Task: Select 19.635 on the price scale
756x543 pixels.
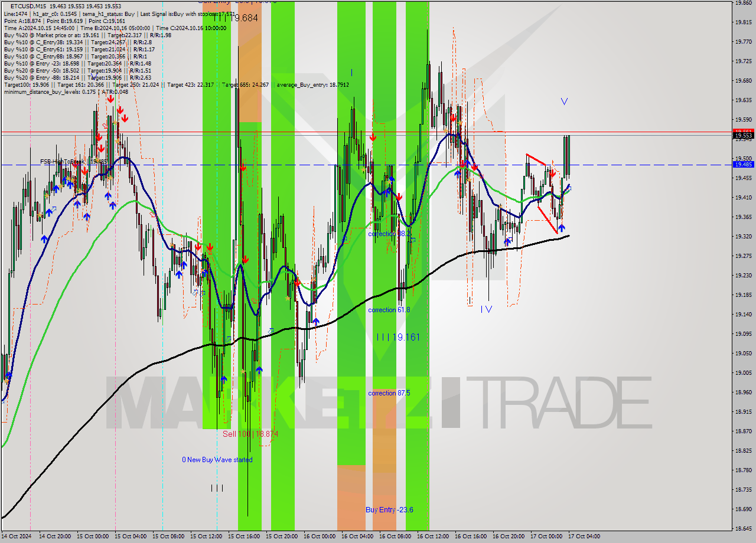Action: pos(742,100)
